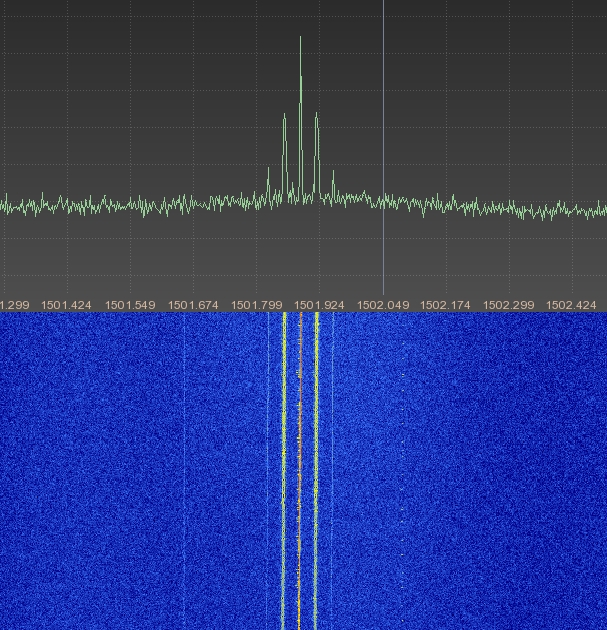Click the 1502.424 frequency label
The image size is (607, 630).
tap(571, 304)
